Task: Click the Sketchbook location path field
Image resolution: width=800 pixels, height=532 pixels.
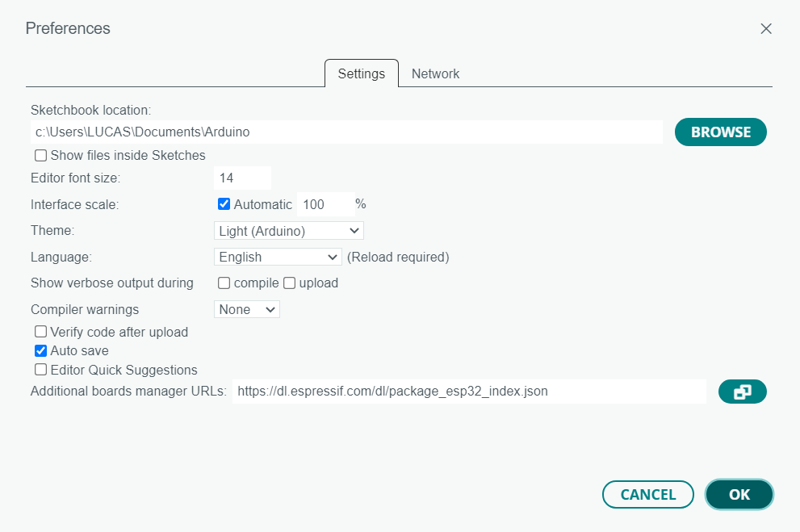Action: tap(346, 132)
